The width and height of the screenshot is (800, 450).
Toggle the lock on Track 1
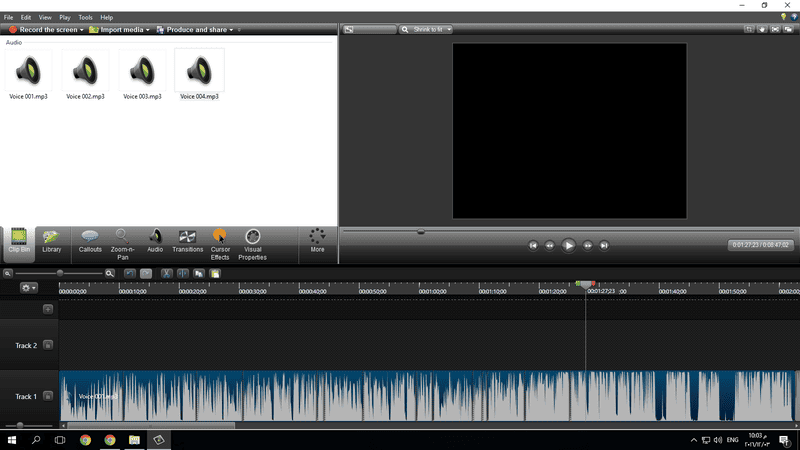pos(48,396)
